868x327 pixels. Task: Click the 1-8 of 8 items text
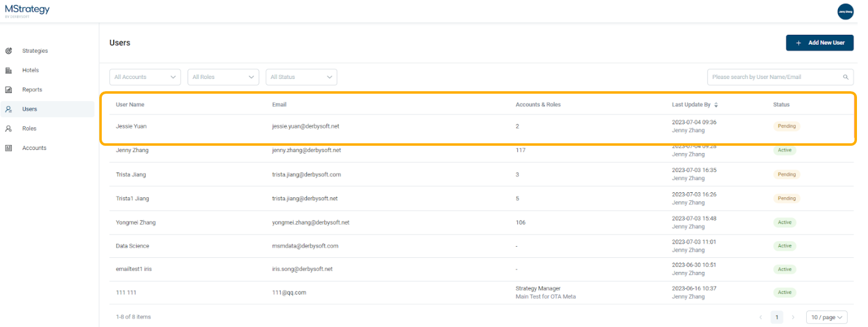pyautogui.click(x=133, y=317)
